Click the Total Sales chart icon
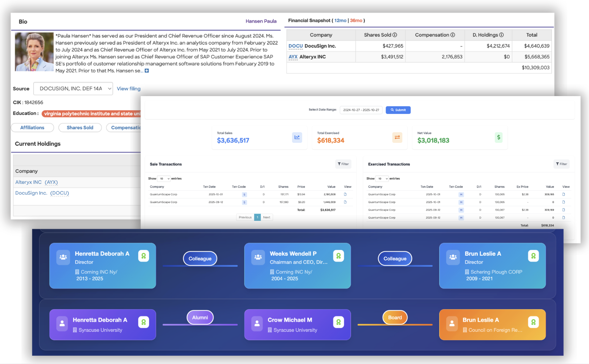589x364 pixels. click(297, 137)
